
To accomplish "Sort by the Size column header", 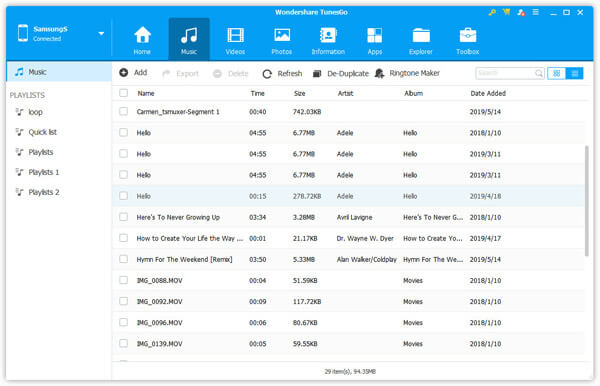I will [300, 93].
